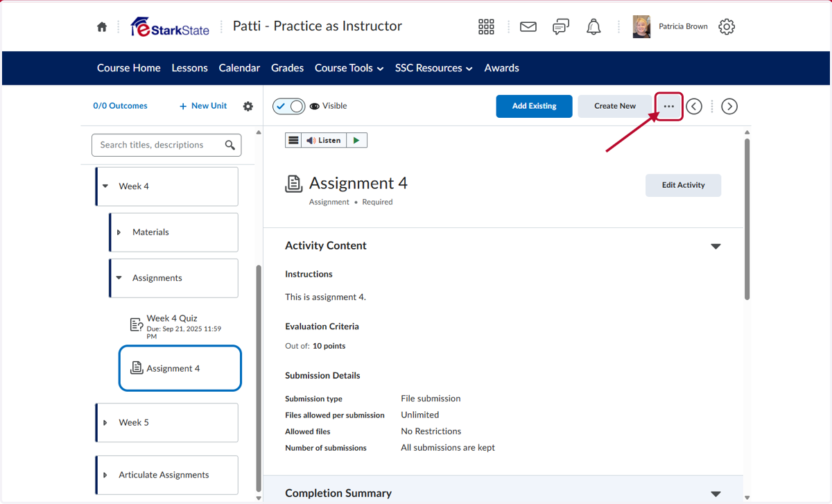This screenshot has height=504, width=832.
Task: Click the search titles, descriptions field
Action: (166, 145)
